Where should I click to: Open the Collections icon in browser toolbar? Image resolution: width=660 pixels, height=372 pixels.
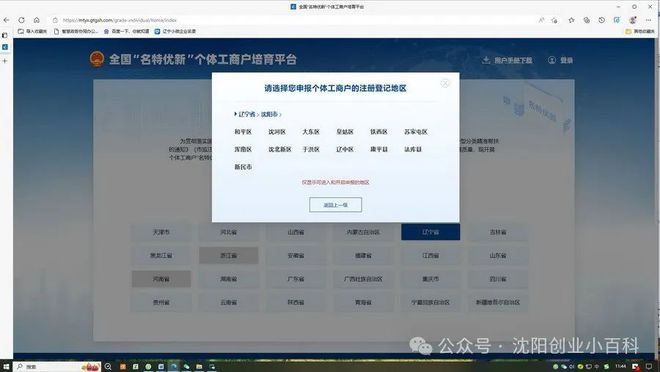(x=586, y=20)
